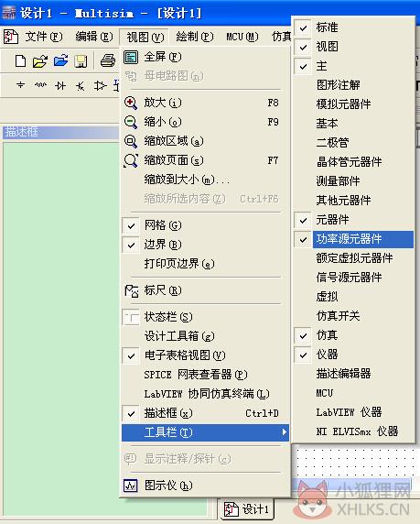
Task: Toggle 状态栏 (S) status bar
Action: tap(204, 317)
